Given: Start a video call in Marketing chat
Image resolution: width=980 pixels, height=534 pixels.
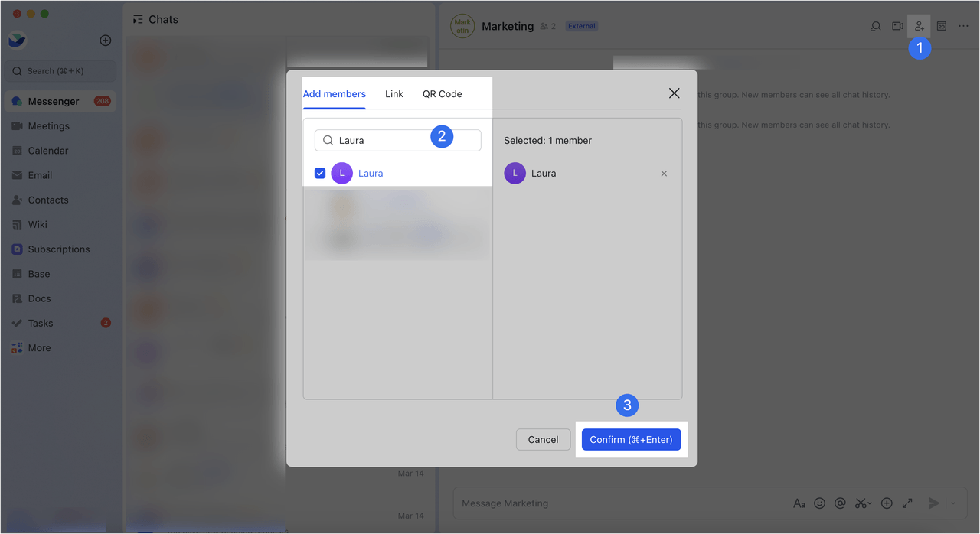Looking at the screenshot, I should 897,27.
